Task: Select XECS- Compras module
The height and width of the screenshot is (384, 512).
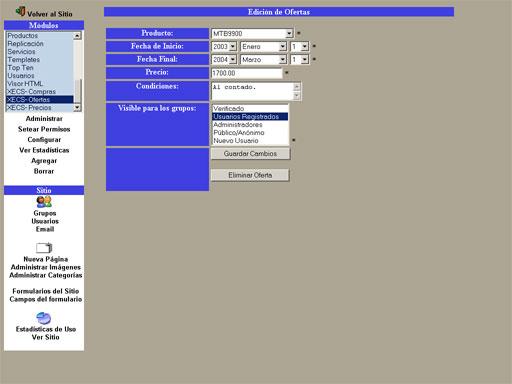Action: click(40, 92)
